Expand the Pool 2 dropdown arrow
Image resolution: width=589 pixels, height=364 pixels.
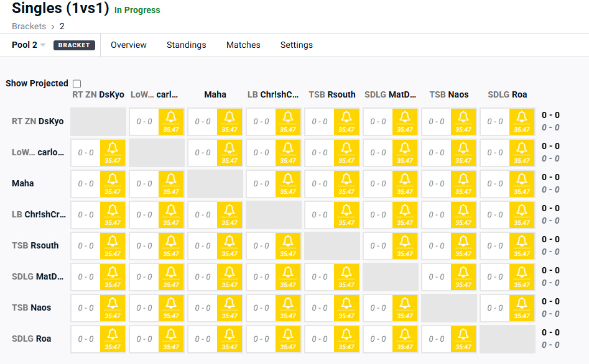pos(43,45)
